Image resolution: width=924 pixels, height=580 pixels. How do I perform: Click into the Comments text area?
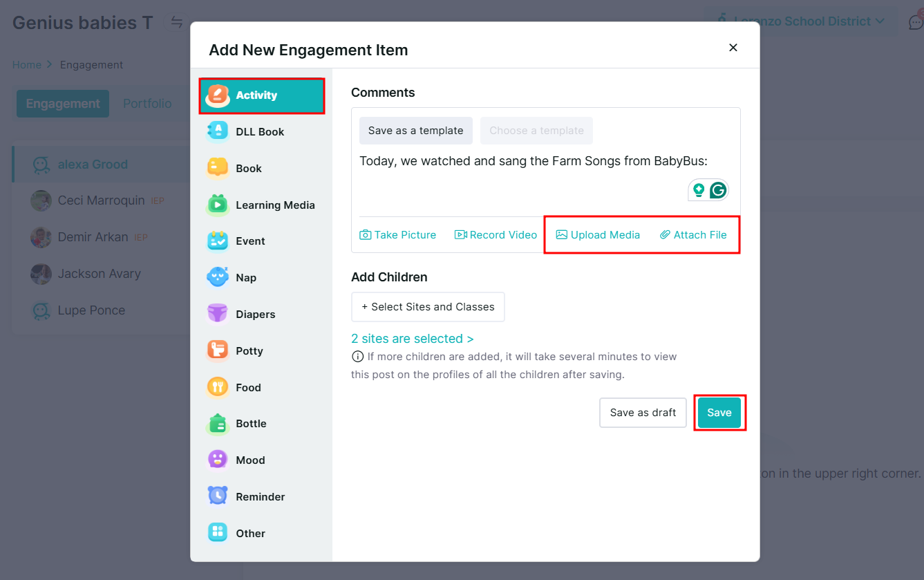pos(546,178)
